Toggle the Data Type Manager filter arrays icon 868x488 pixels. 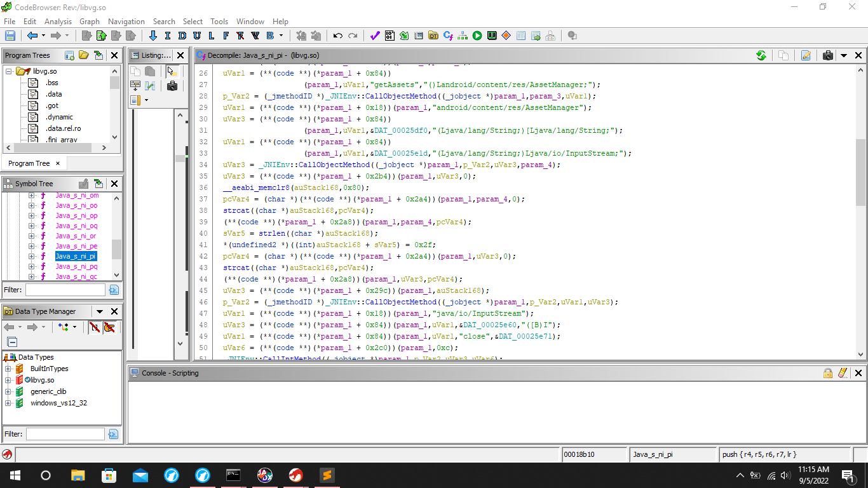[95, 327]
